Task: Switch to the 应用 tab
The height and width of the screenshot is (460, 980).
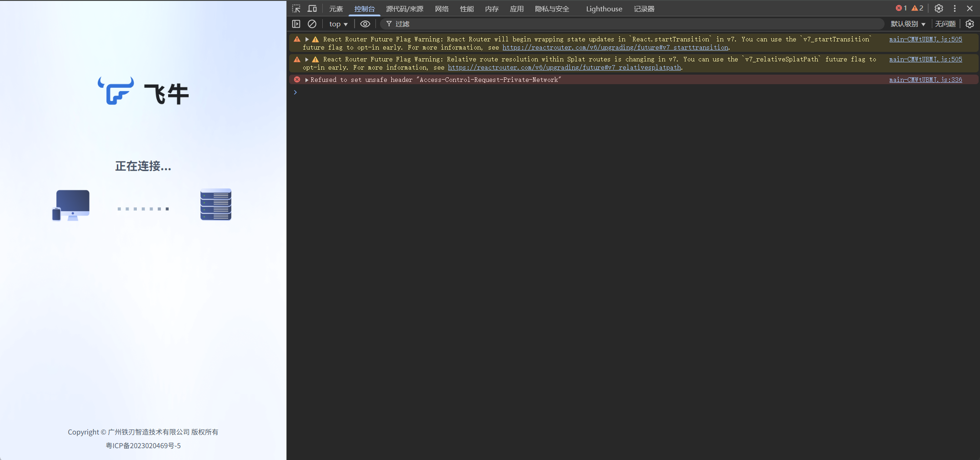Action: [517, 9]
